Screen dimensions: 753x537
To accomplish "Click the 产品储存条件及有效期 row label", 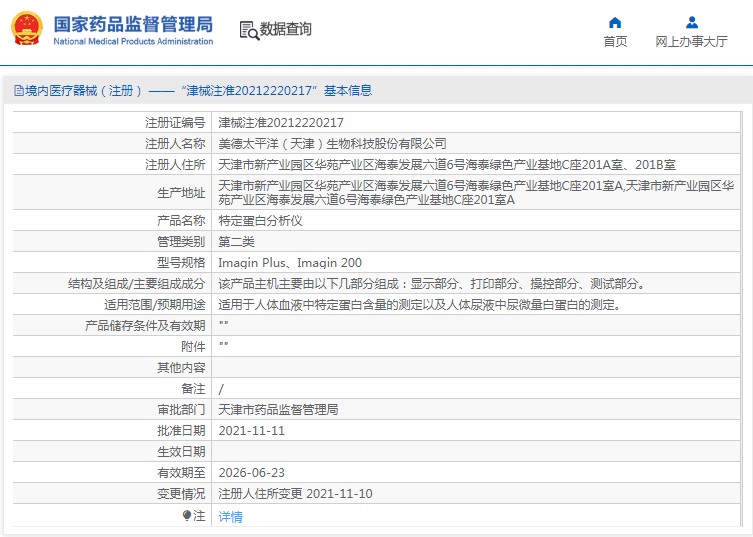I will pos(145,326).
